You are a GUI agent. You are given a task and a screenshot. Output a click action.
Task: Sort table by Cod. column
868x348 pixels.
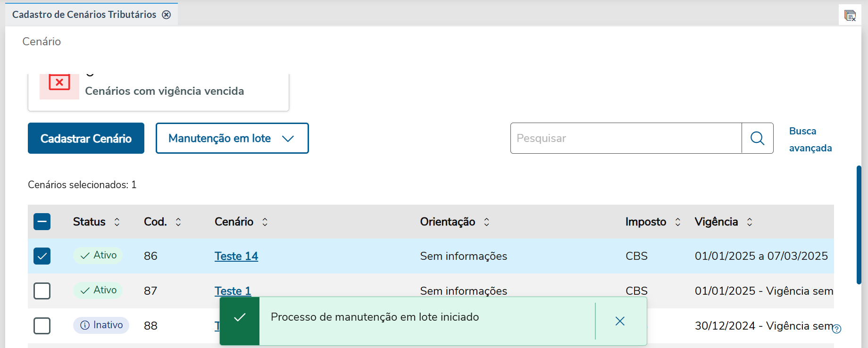coord(178,222)
